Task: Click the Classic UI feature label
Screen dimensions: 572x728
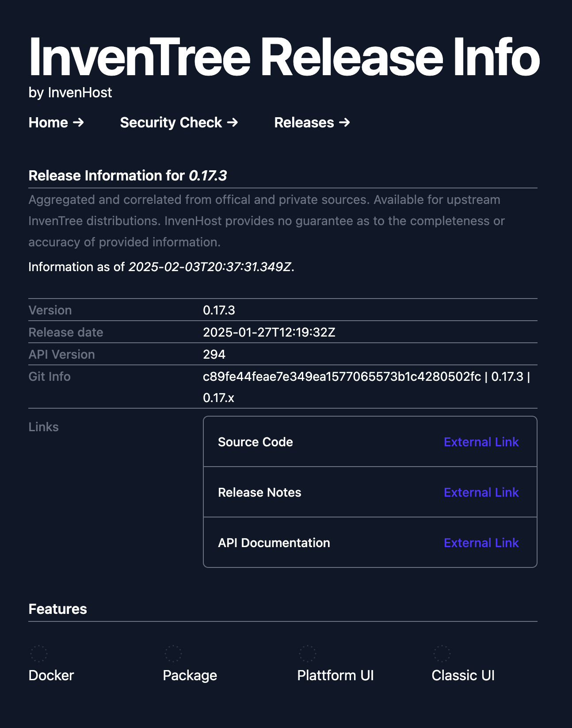Action: (x=463, y=675)
